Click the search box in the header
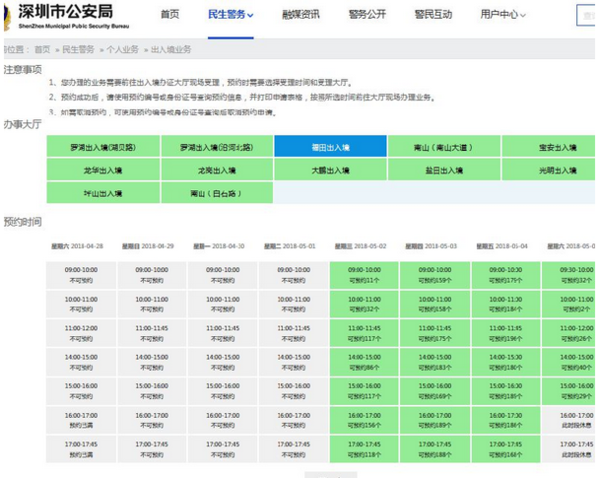The image size is (600, 478). point(586,15)
